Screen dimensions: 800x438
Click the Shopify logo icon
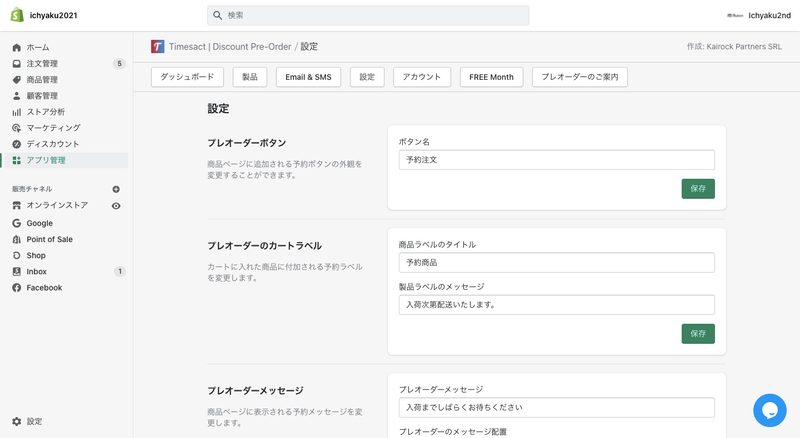(x=17, y=15)
